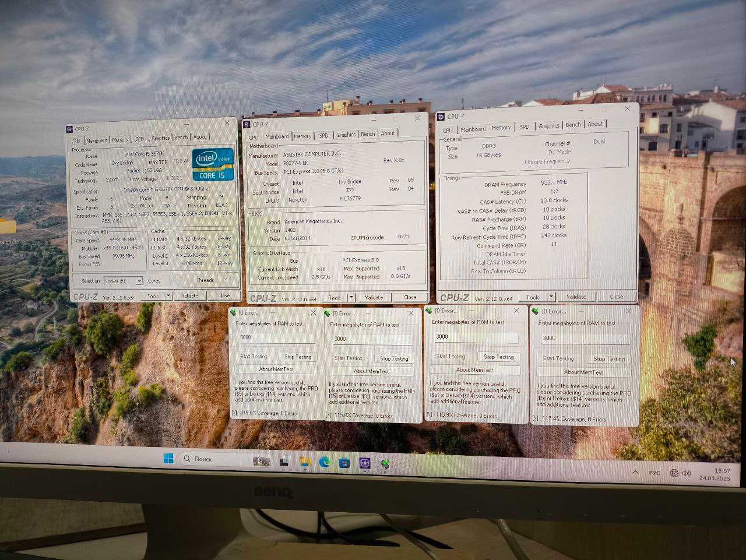Open About MemTest in 115.9% coverage window

[x=474, y=369]
